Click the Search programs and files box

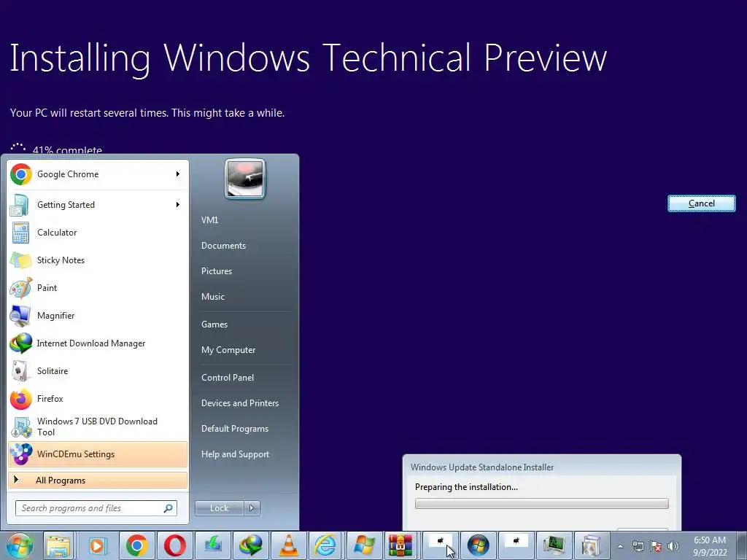(x=96, y=508)
